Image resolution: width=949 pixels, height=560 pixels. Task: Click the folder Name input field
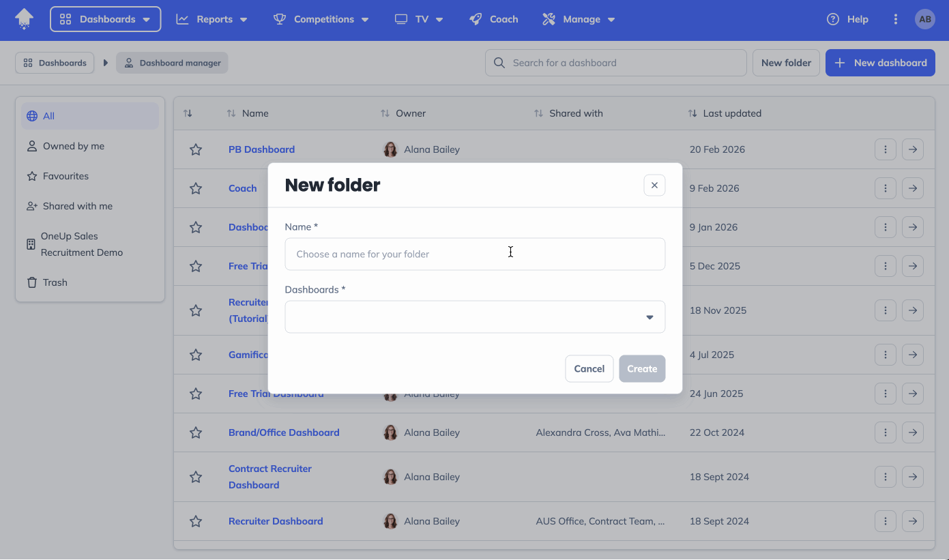tap(474, 254)
